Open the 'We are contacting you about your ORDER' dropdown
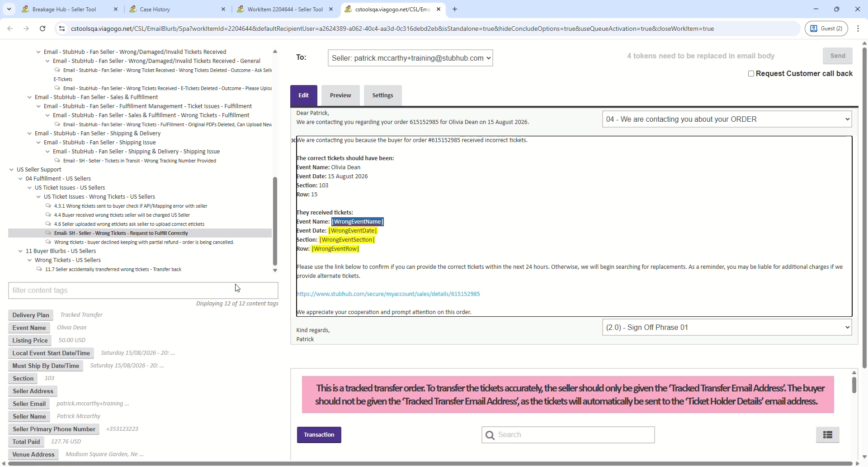The height and width of the screenshot is (467, 868). tap(727, 119)
